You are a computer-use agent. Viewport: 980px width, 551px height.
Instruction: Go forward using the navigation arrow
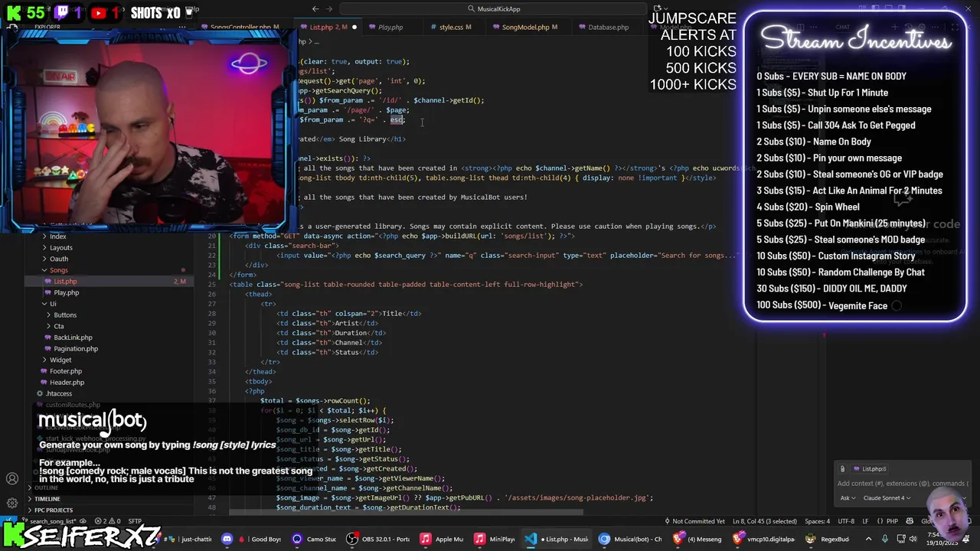331,8
